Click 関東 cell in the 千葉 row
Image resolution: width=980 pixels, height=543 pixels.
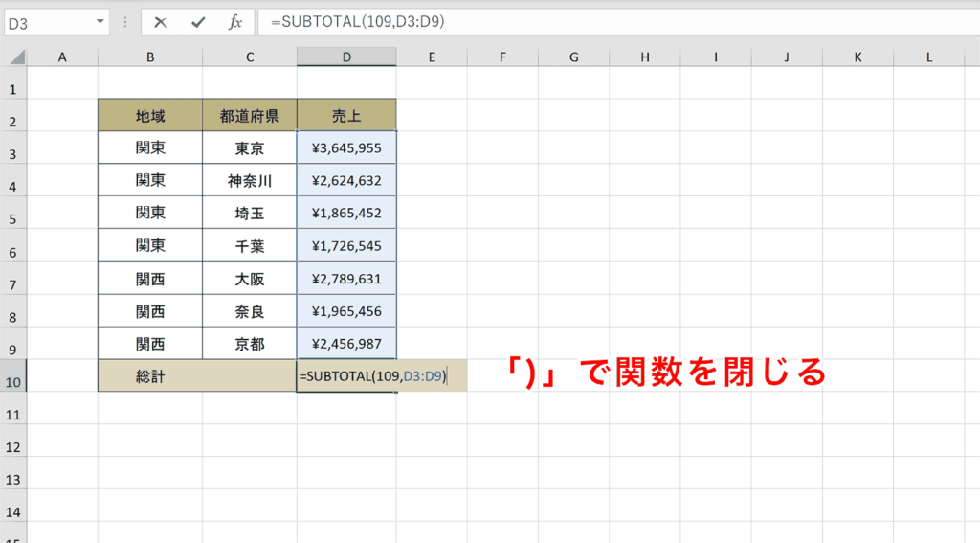click(150, 246)
